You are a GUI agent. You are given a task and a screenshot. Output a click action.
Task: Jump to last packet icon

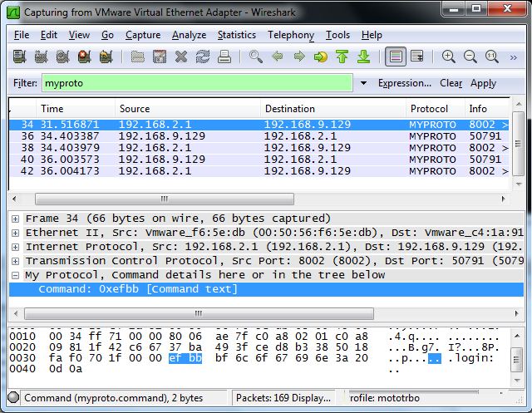[364, 57]
